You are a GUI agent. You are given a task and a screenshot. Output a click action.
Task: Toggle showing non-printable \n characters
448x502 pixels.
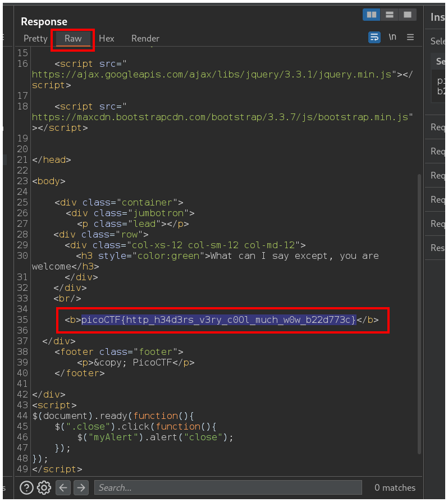392,37
